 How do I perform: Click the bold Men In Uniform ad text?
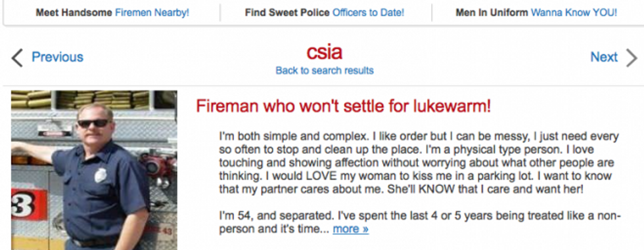click(492, 12)
